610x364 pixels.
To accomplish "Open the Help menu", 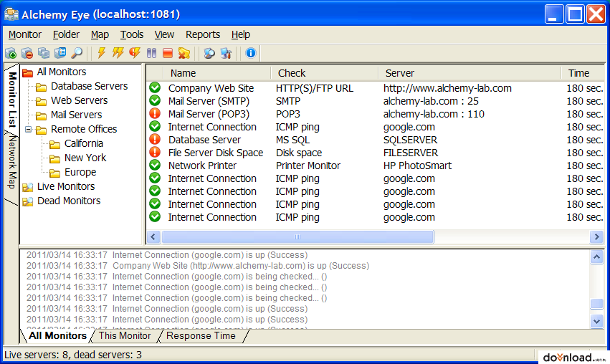I will tap(241, 34).
